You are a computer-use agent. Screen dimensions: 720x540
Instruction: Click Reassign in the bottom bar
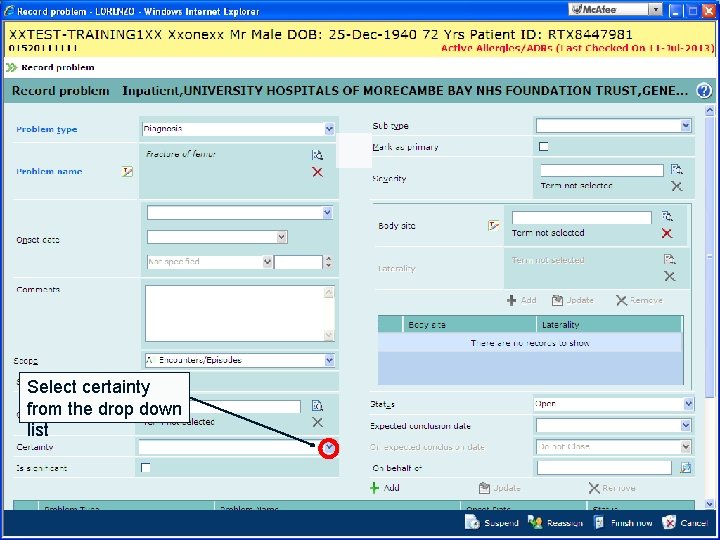click(x=555, y=523)
